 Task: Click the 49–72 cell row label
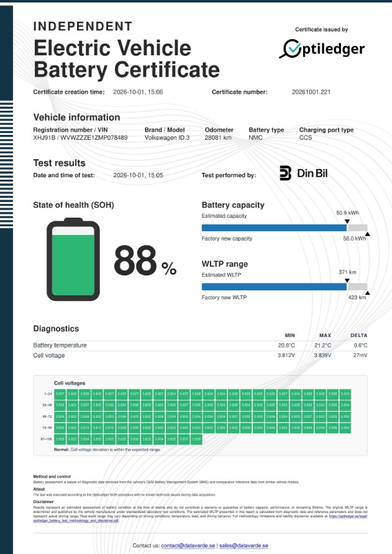point(47,417)
